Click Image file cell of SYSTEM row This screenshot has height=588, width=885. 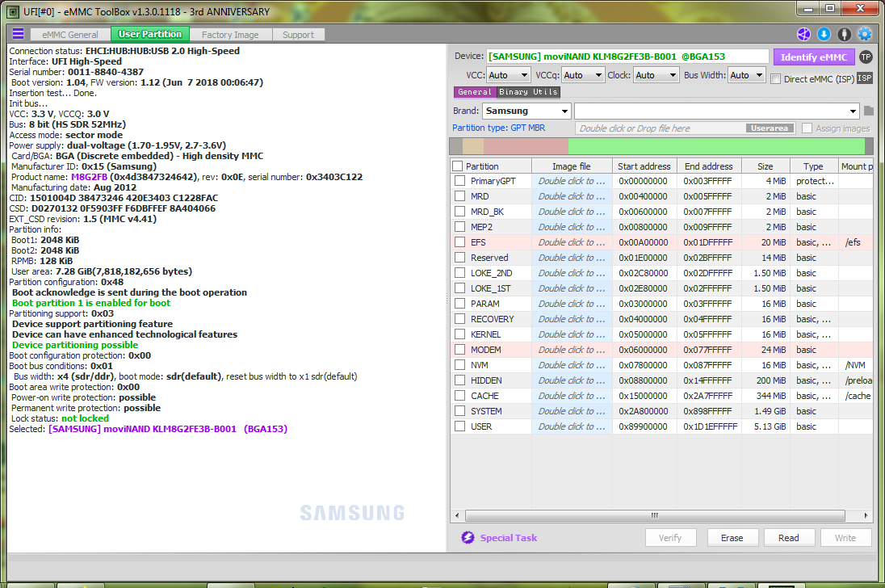[571, 411]
